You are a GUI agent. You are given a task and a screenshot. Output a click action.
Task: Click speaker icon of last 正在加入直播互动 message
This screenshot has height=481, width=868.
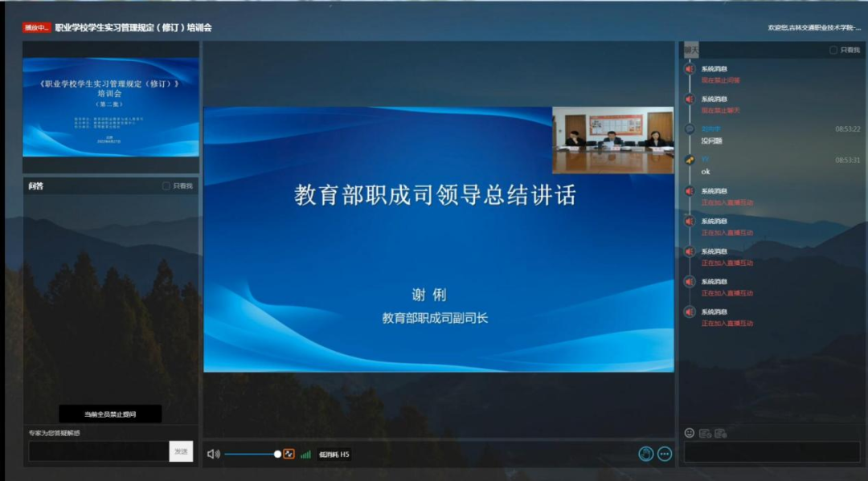pyautogui.click(x=690, y=312)
